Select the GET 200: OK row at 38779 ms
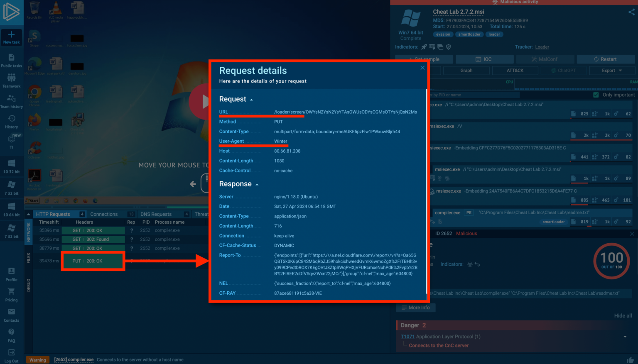The height and width of the screenshot is (364, 638). (x=93, y=248)
